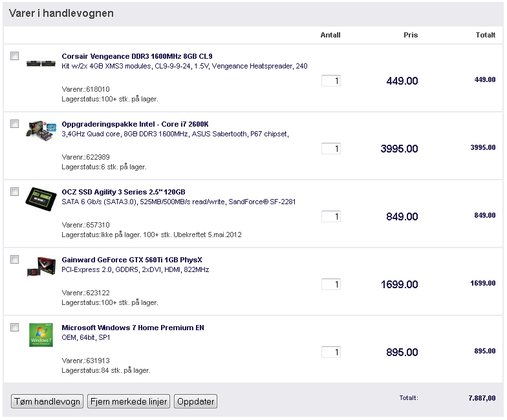
Task: Click the 'Varer i handlevognen' heading
Action: click(61, 13)
